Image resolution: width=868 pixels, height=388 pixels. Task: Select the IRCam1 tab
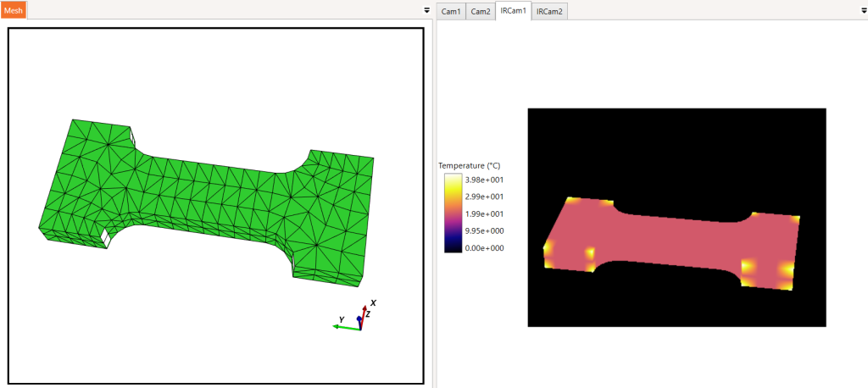pyautogui.click(x=513, y=10)
